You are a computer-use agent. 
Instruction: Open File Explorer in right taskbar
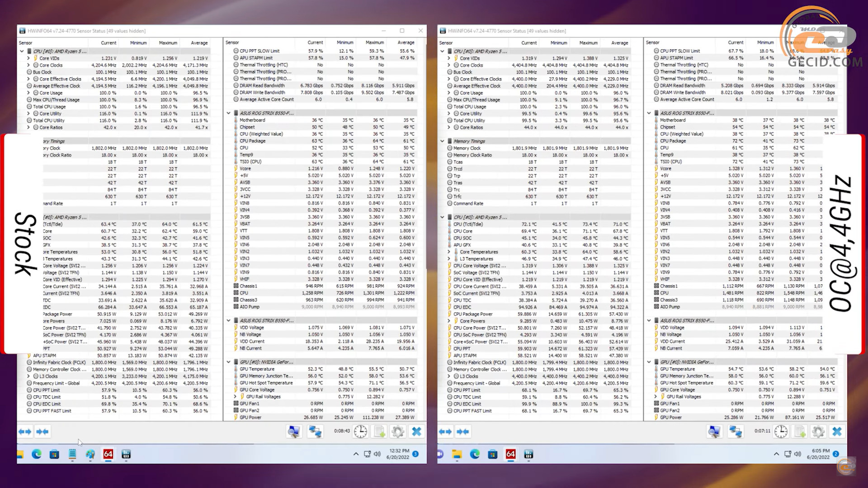point(457,454)
